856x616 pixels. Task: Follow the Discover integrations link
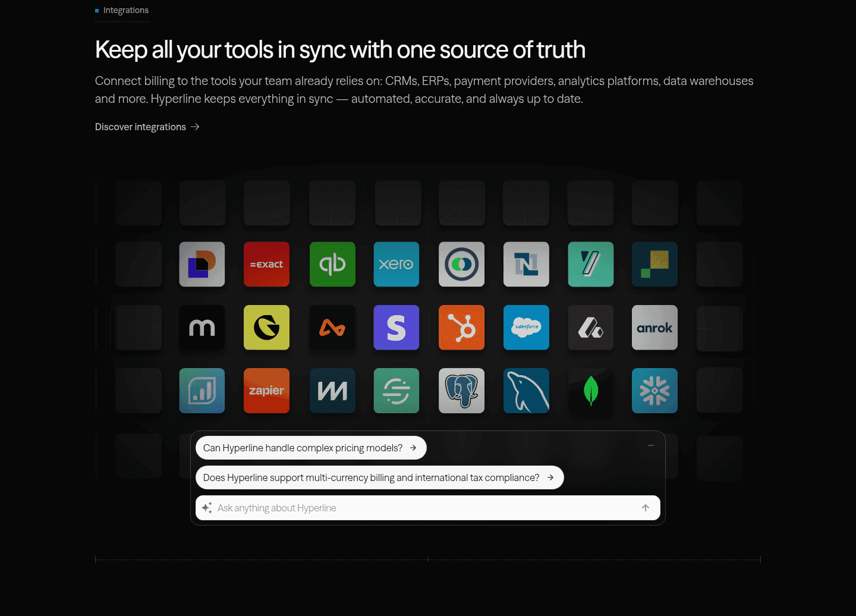point(147,127)
